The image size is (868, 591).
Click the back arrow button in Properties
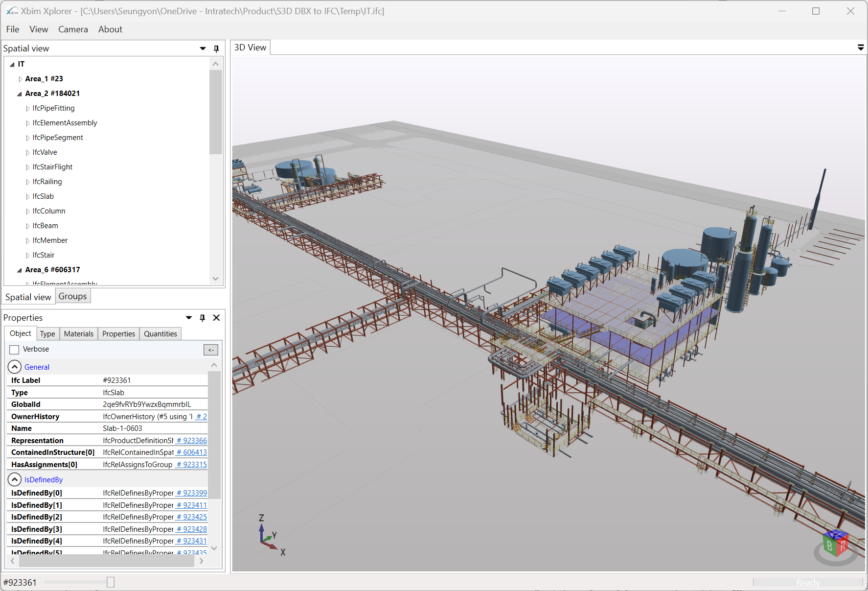[x=210, y=350]
